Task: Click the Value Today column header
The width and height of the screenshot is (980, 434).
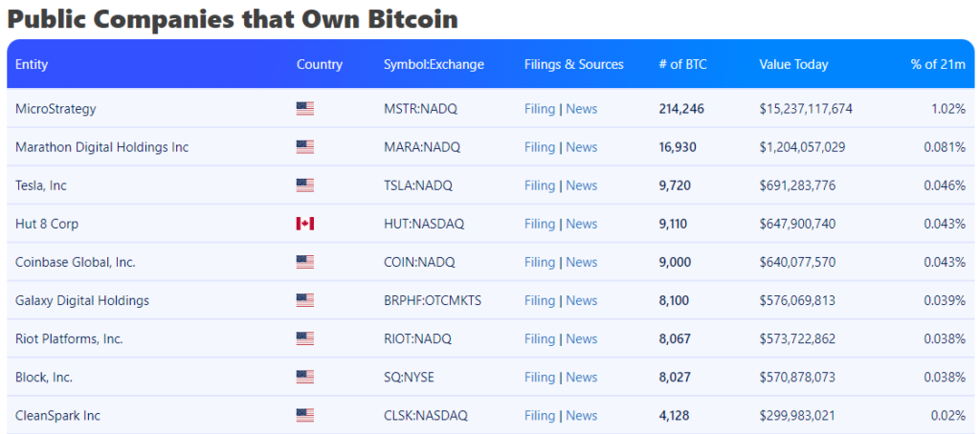Action: tap(793, 64)
